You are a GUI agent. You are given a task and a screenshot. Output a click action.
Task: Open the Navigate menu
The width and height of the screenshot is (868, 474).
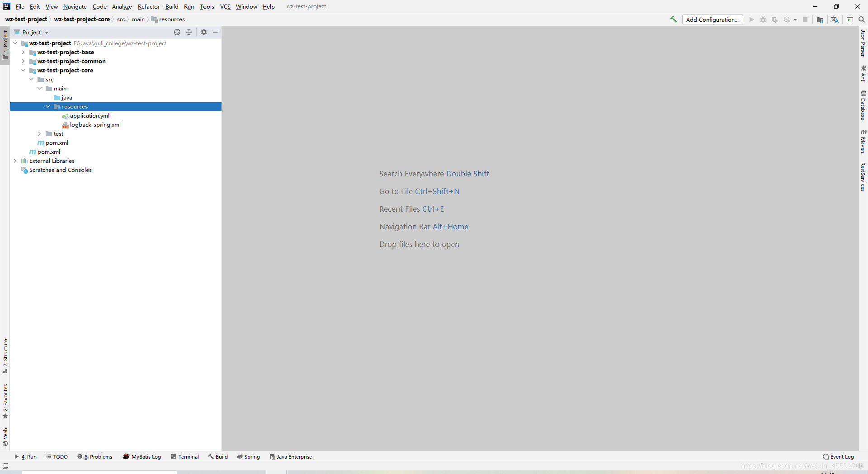click(75, 6)
